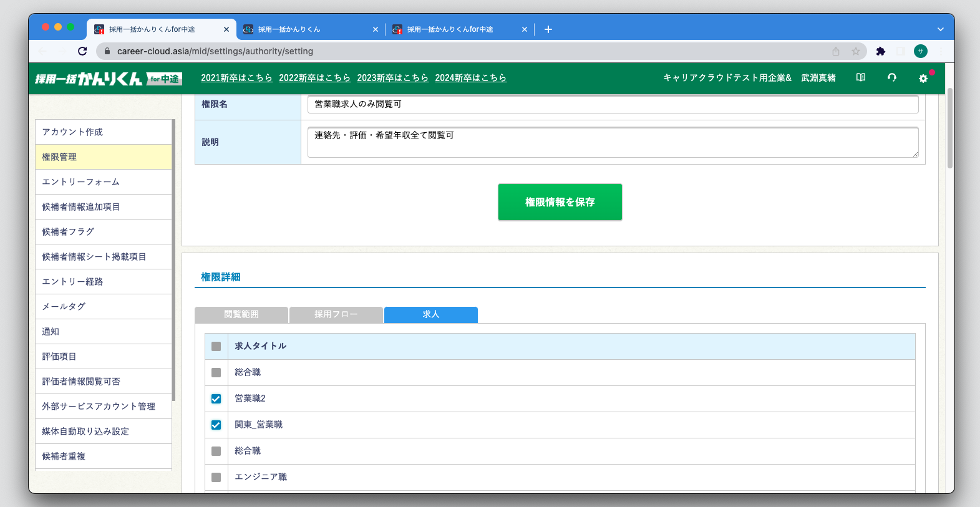Open 媒体自動取り込み設定 in the sidebar

click(104, 432)
